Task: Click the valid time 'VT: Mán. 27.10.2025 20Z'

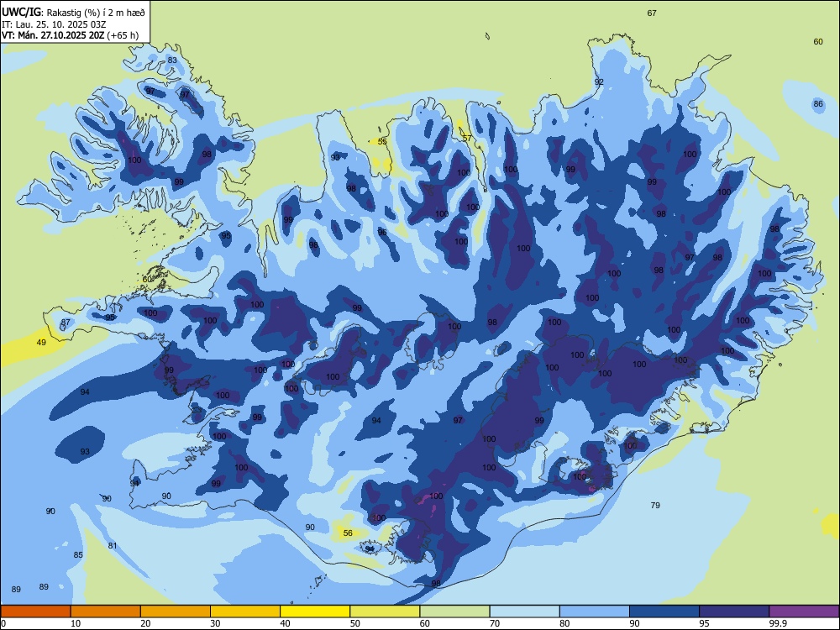Action: click(53, 35)
